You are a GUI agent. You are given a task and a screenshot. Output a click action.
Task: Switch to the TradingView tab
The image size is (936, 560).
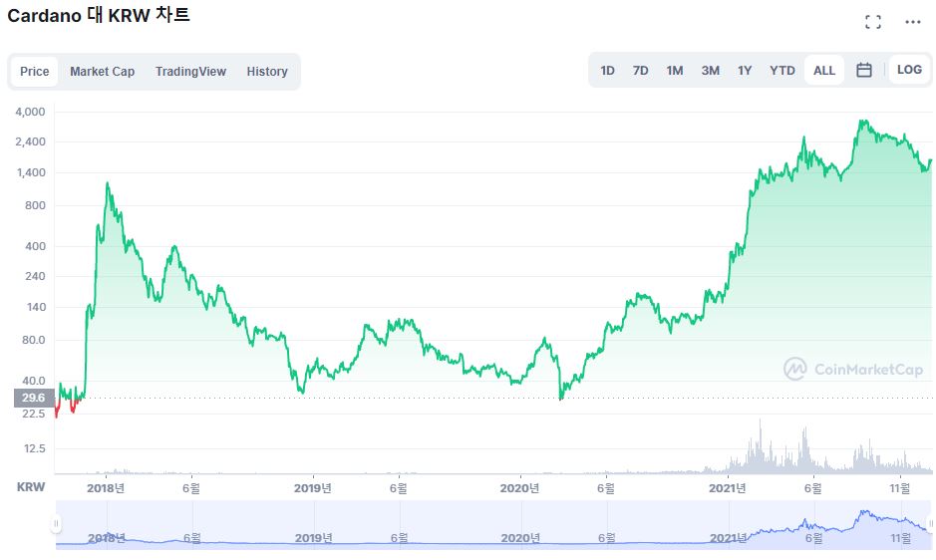tap(190, 72)
